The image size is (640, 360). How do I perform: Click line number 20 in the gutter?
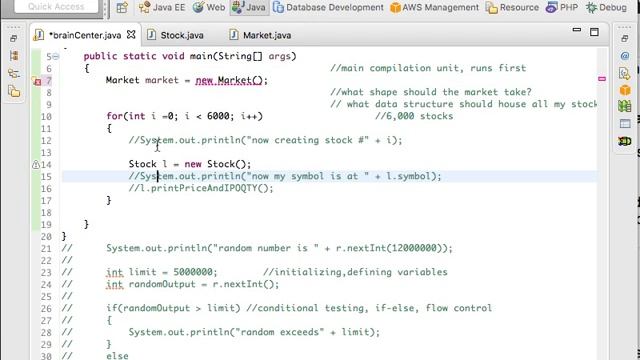(x=46, y=237)
